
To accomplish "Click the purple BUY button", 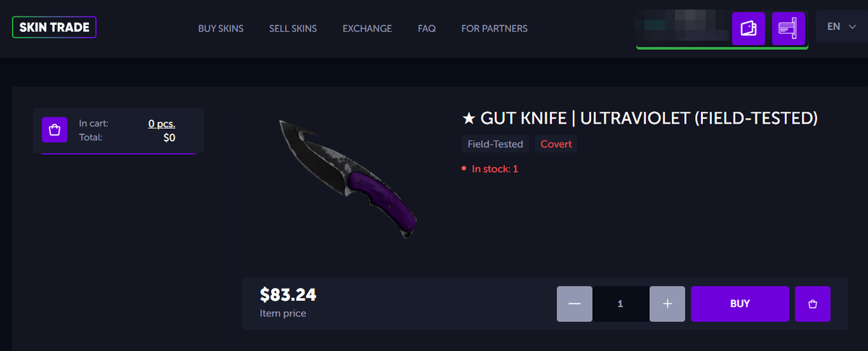I will click(x=740, y=304).
